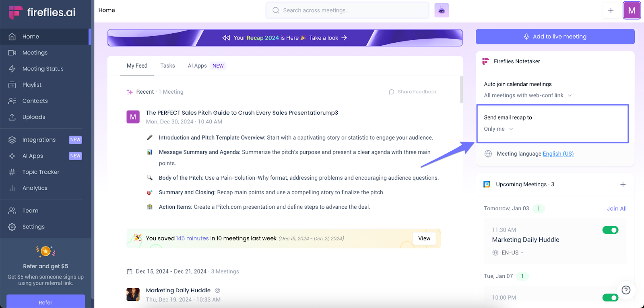Image resolution: width=644 pixels, height=308 pixels.
Task: Open the help question mark button
Action: coord(626,290)
